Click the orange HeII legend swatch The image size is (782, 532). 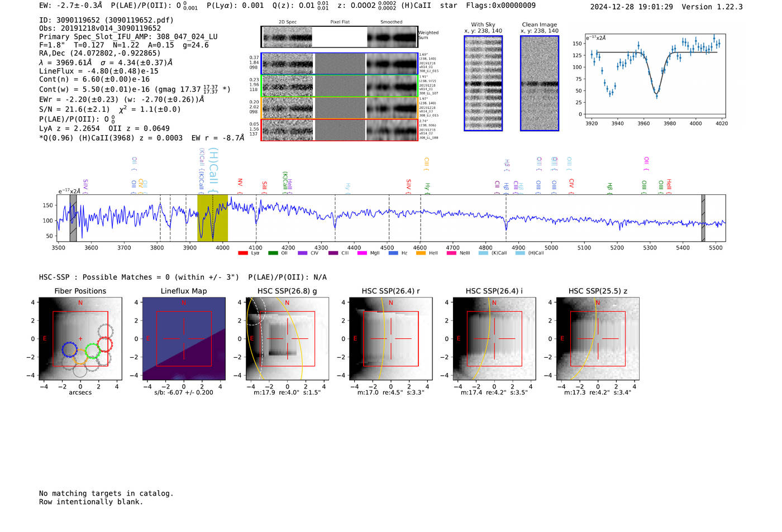coord(421,253)
